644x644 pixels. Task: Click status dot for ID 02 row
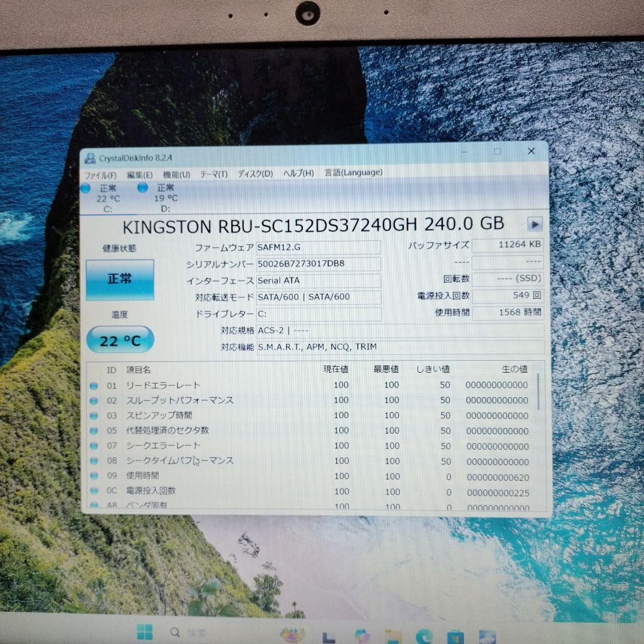[94, 401]
